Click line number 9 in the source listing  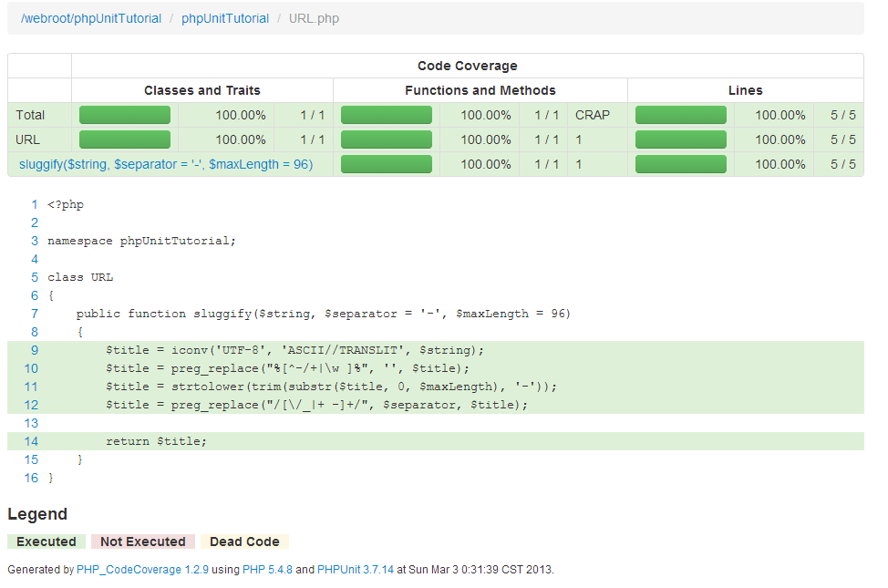pos(34,349)
